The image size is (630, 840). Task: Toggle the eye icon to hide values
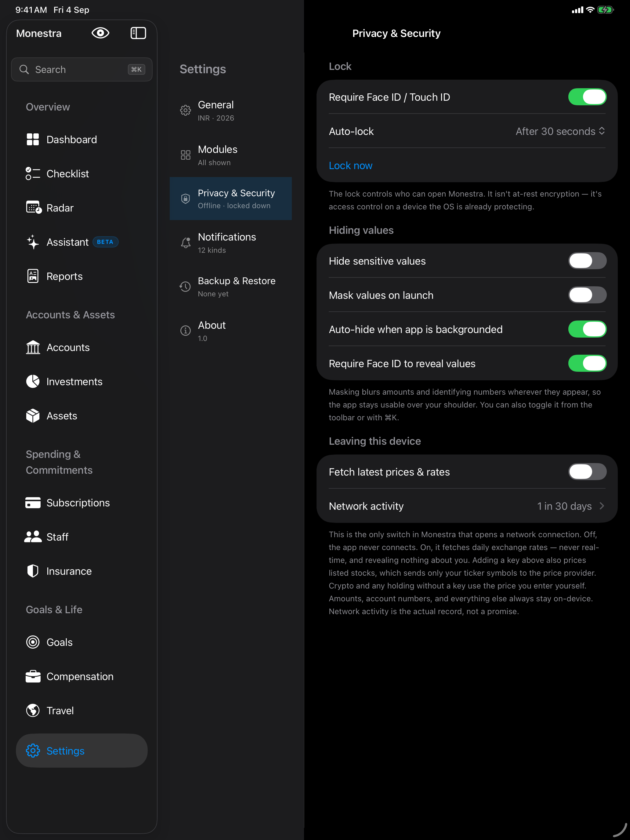pyautogui.click(x=100, y=33)
